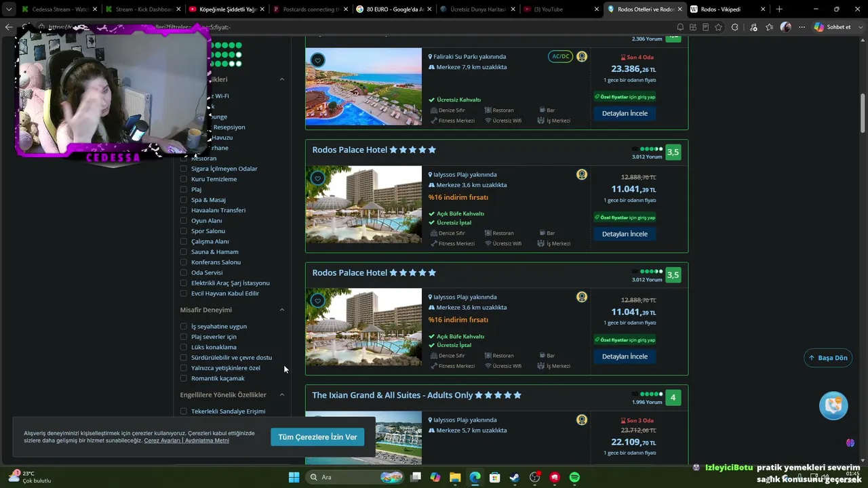The width and height of the screenshot is (868, 488).
Task: Accept all cookies with Tüm Çerezleri İzin Ver
Action: pyautogui.click(x=317, y=437)
